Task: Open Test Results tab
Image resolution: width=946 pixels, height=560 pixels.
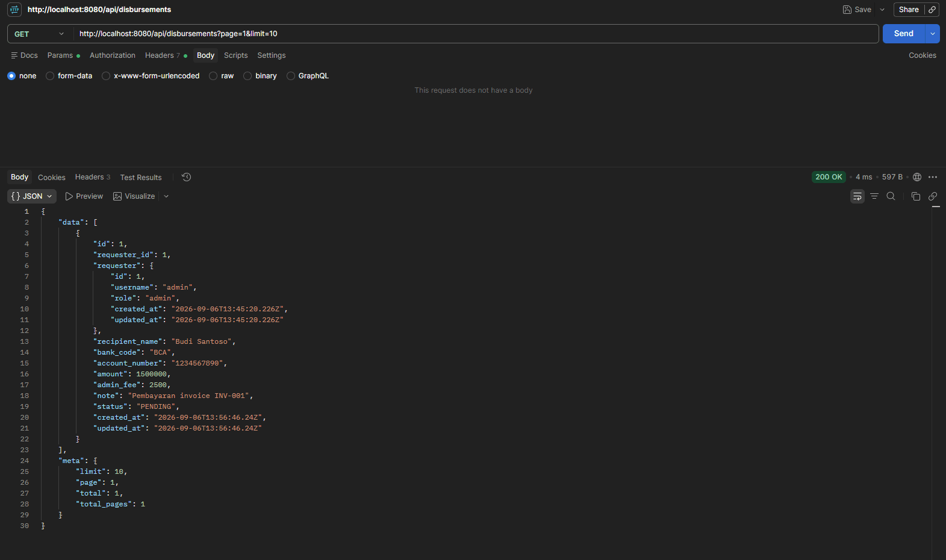Action: (141, 178)
